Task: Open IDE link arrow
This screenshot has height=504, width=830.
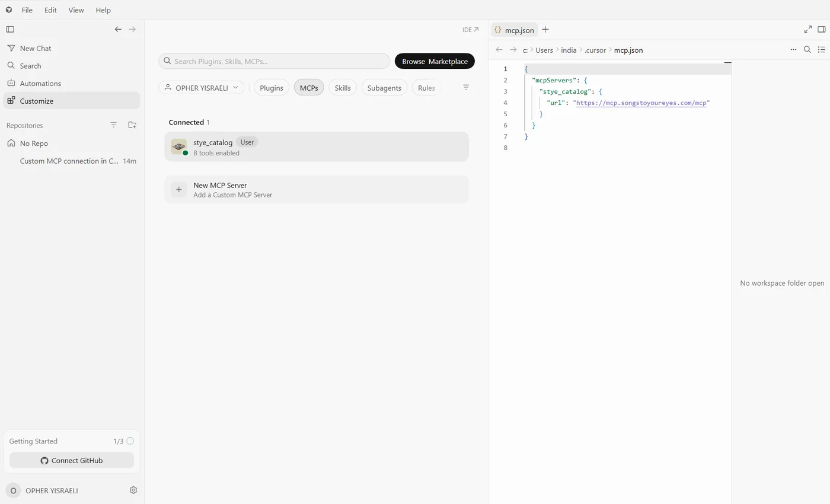Action: (471, 29)
